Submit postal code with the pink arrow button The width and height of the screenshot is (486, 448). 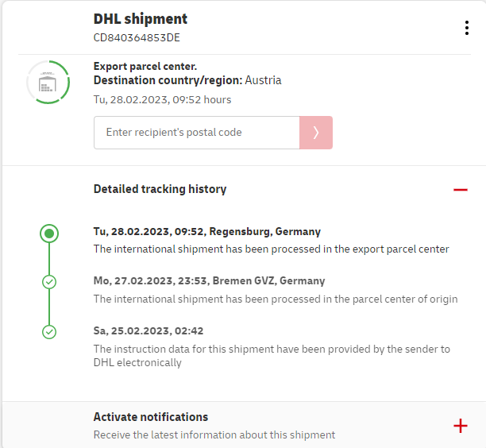click(x=315, y=133)
